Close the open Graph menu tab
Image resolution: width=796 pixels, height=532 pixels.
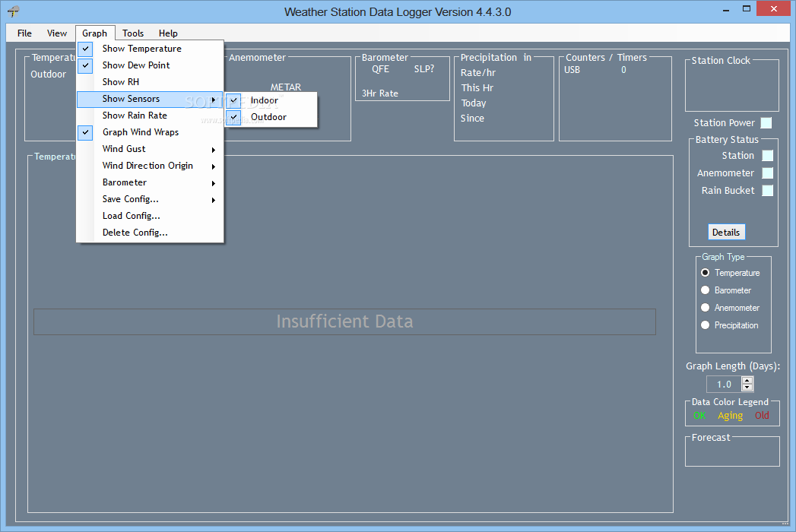tap(95, 33)
